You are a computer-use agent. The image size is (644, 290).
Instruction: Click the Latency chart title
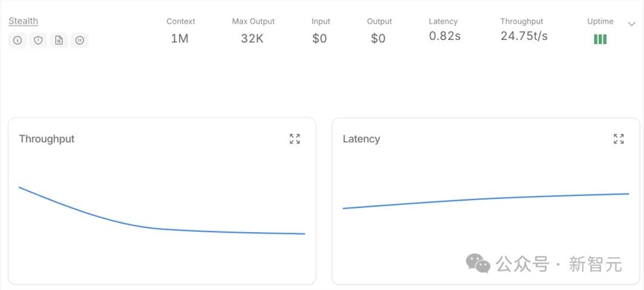361,139
